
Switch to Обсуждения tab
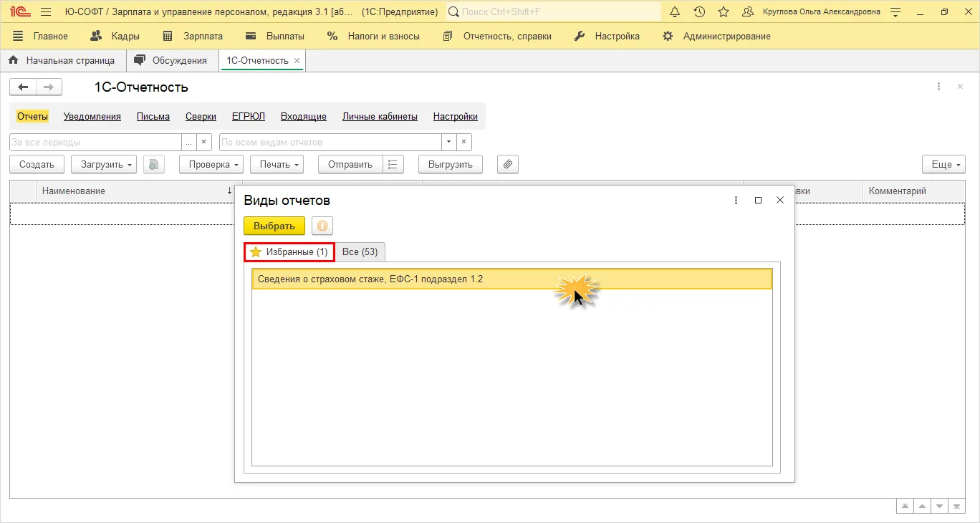tap(172, 60)
